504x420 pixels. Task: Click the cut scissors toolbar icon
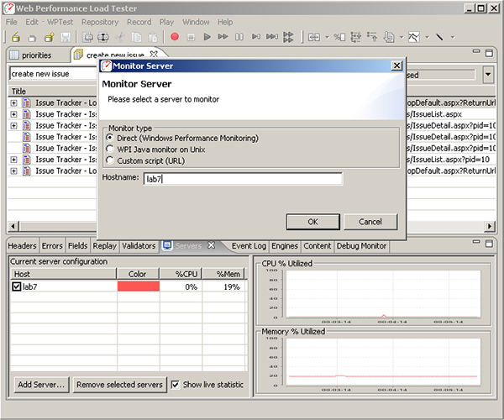(120, 37)
